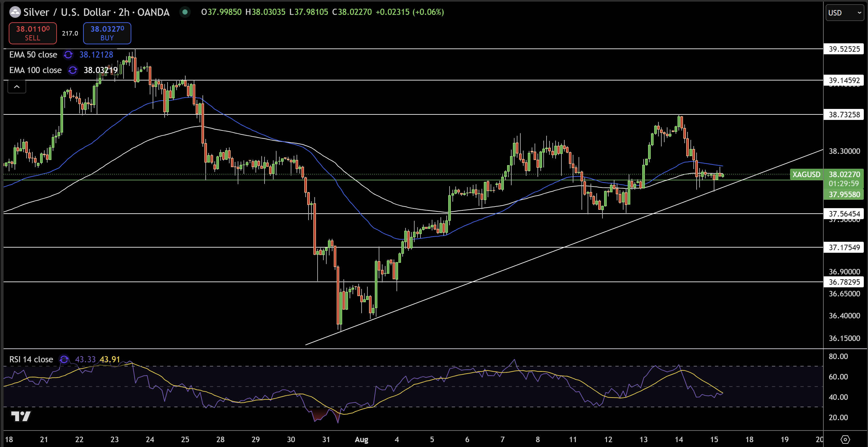Click the EMA 100 refresh icon
This screenshot has height=447, width=868.
click(73, 70)
